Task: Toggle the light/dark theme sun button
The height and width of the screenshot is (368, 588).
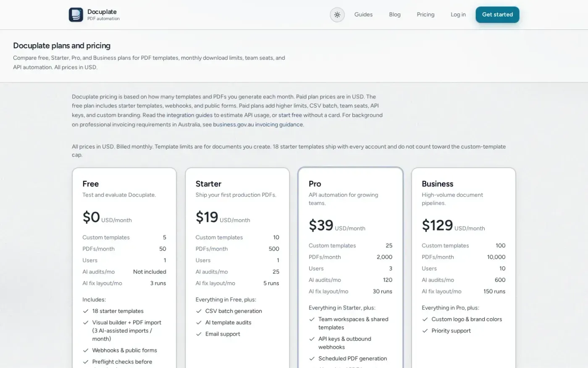Action: tap(337, 15)
